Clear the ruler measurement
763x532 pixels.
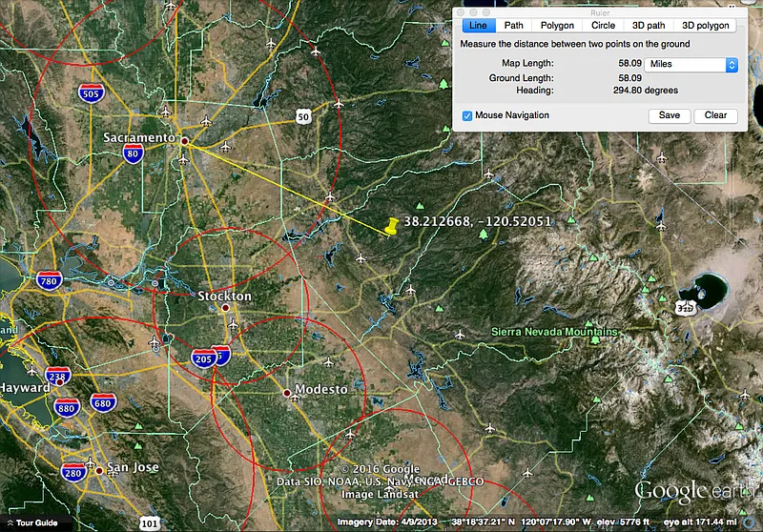(x=715, y=115)
